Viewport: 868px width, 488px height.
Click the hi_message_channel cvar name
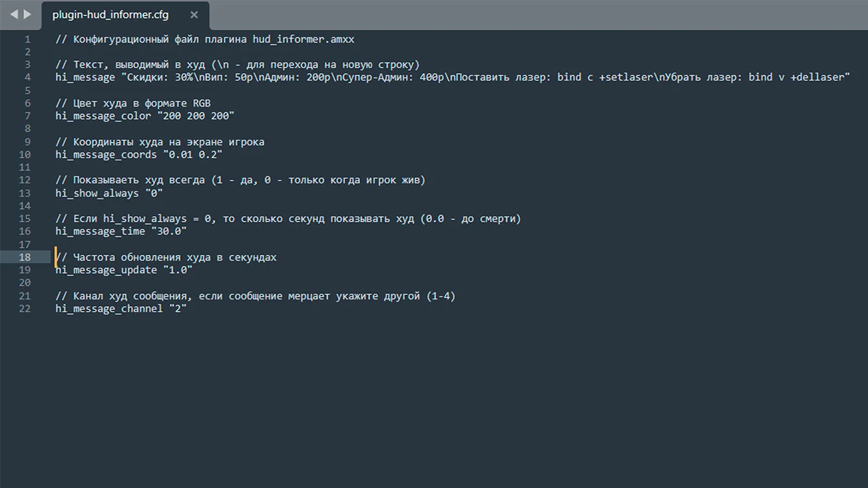pyautogui.click(x=109, y=309)
